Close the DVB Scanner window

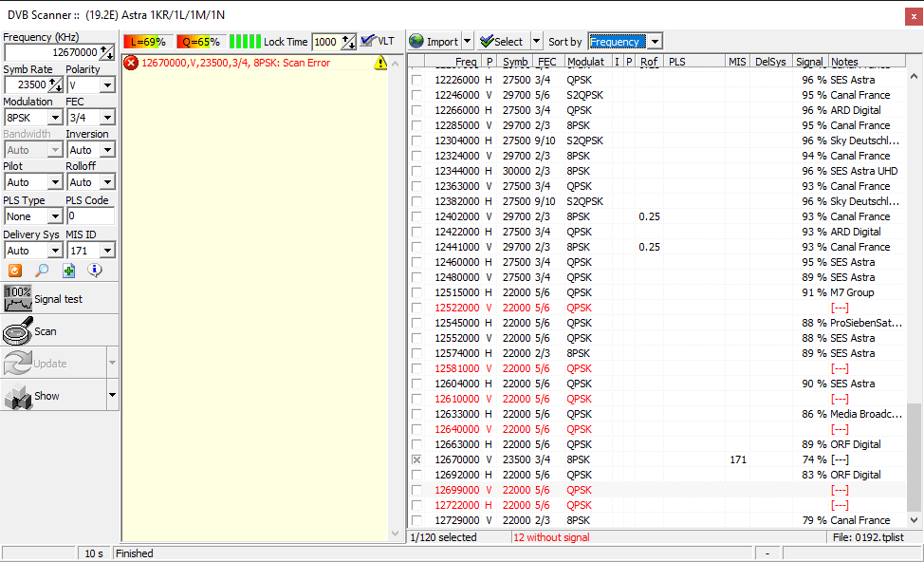[x=914, y=17]
